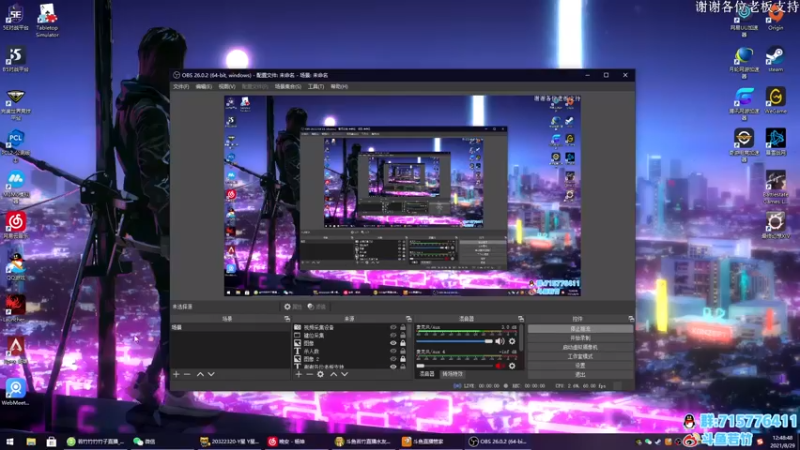
Task: Toggle lock on the 图像 2 source
Action: pos(403,359)
